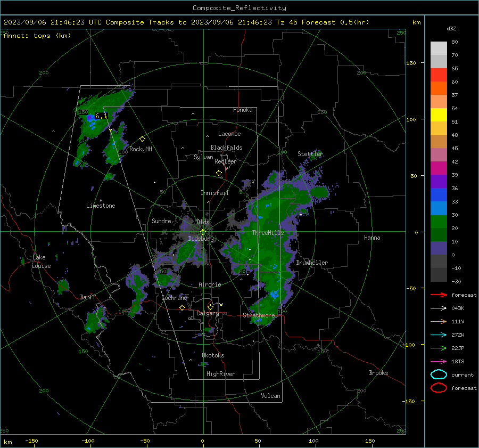Screen dimensions: 479x448
Task: Select the HighRiver label
Action: coord(221,374)
